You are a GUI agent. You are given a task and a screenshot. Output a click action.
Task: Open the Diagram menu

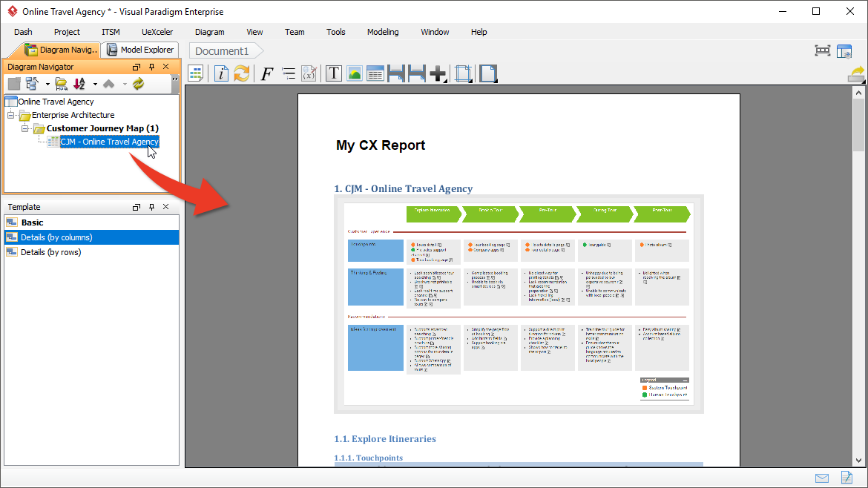click(x=210, y=32)
